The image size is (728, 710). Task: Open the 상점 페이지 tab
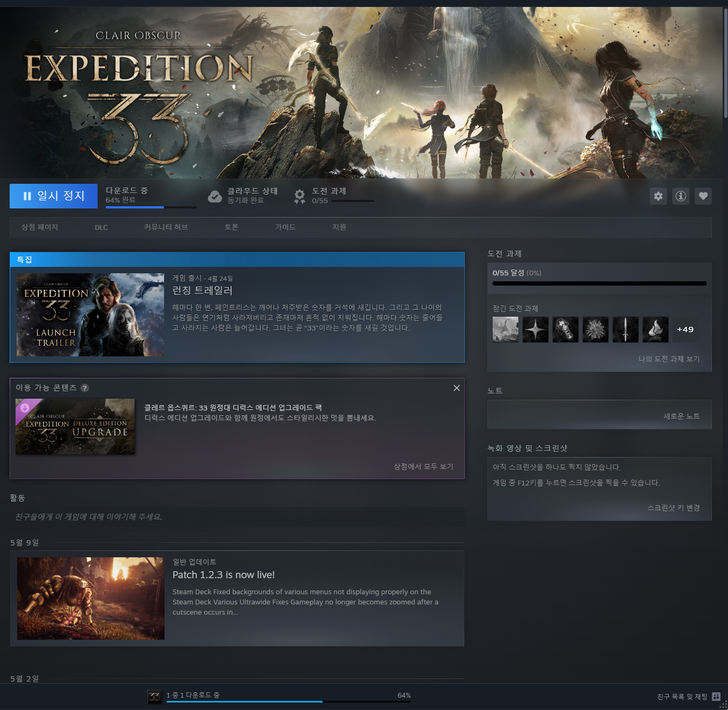click(x=40, y=227)
